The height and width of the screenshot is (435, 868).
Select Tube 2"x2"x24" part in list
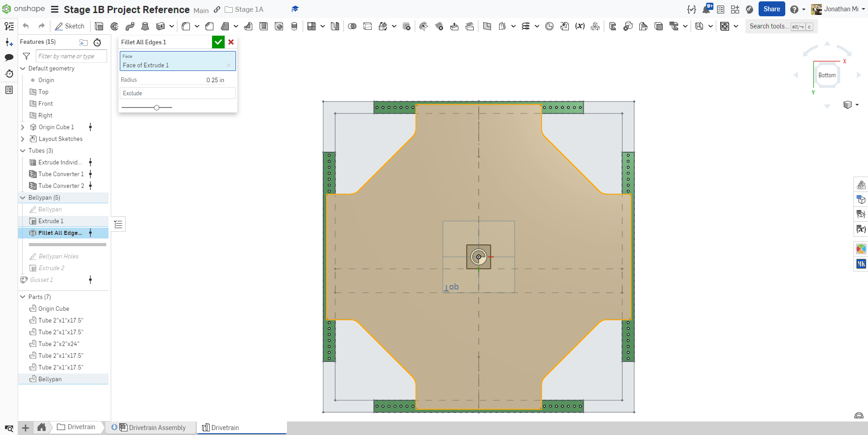pyautogui.click(x=58, y=344)
